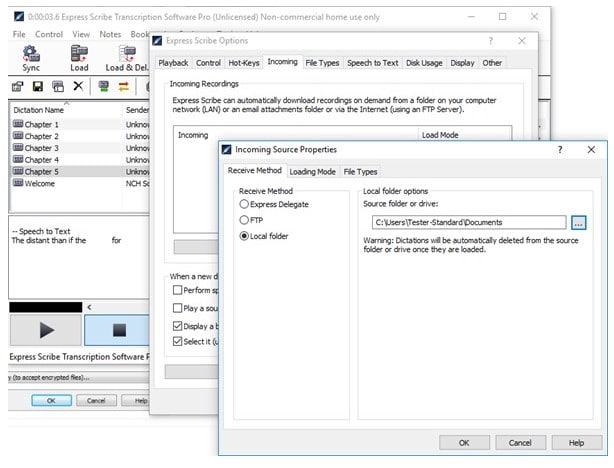The image size is (614, 468).
Task: Open the Speech to Text tab
Action: point(372,63)
